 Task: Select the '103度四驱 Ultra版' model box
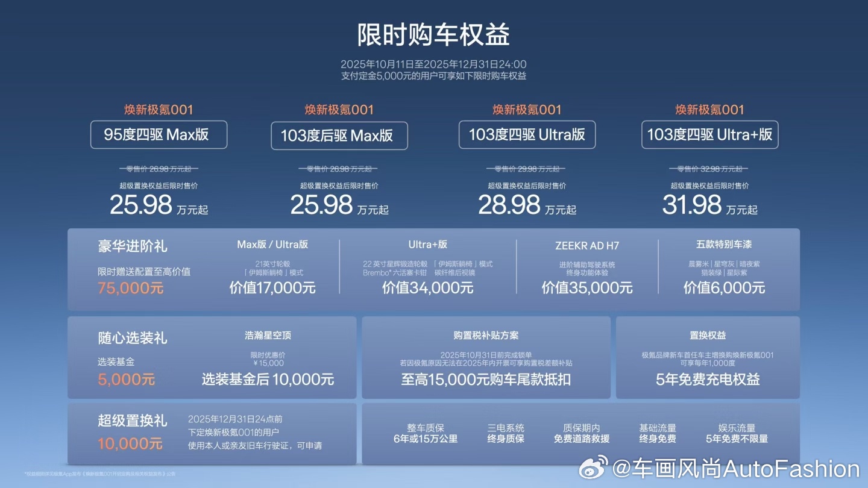click(x=527, y=134)
